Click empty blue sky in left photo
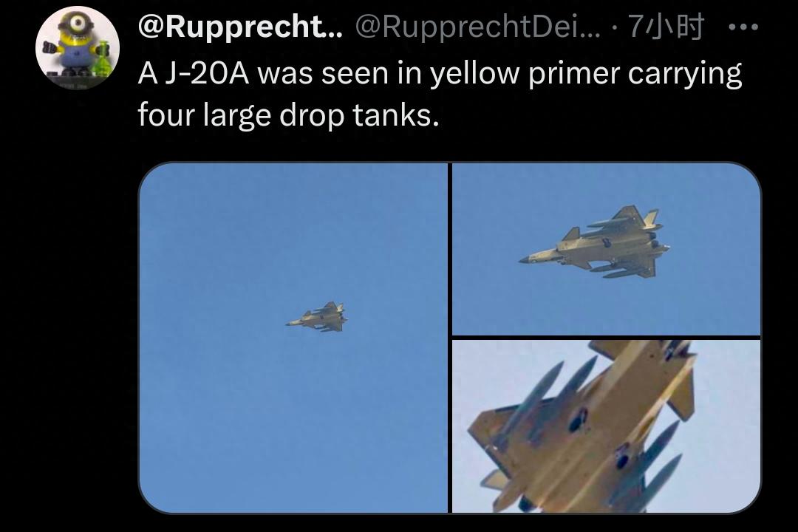The height and width of the screenshot is (532, 798). click(x=229, y=433)
